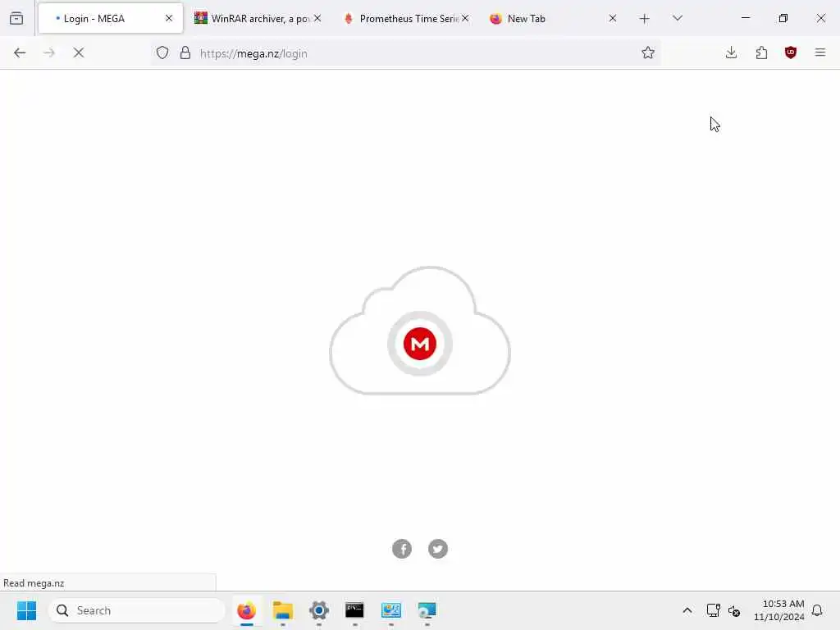Viewport: 840px width, 630px height.
Task: Open a new tab with the plus button
Action: [645, 19]
